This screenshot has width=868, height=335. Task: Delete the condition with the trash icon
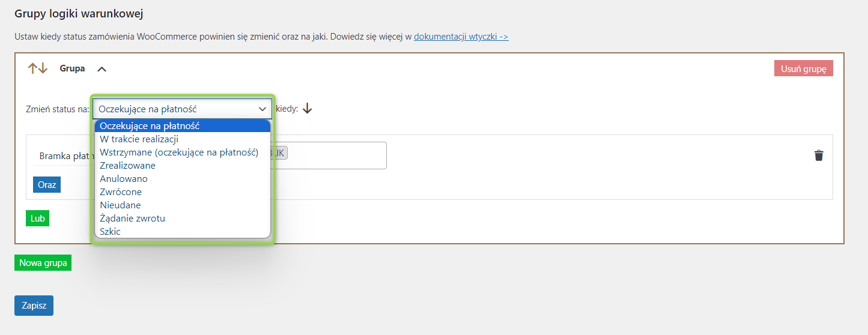(x=819, y=155)
